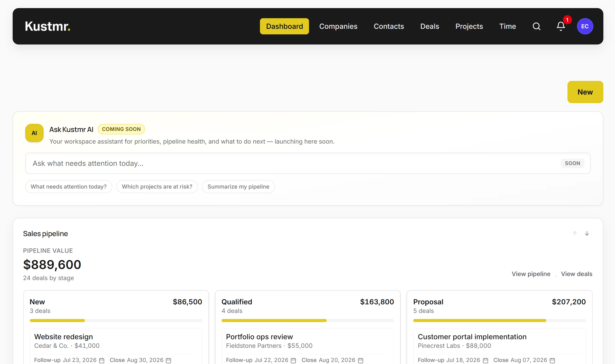This screenshot has width=615, height=364.
Task: Select 'What needs attention today?' suggestion
Action: 69,187
